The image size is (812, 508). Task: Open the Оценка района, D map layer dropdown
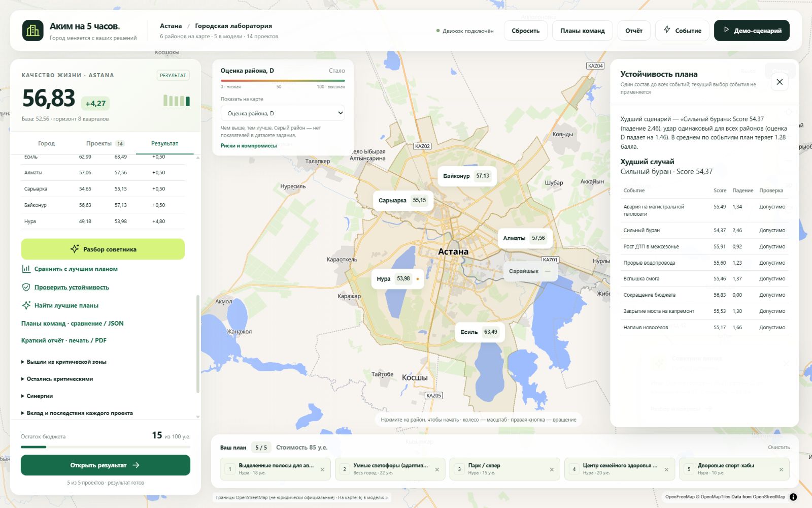click(283, 113)
